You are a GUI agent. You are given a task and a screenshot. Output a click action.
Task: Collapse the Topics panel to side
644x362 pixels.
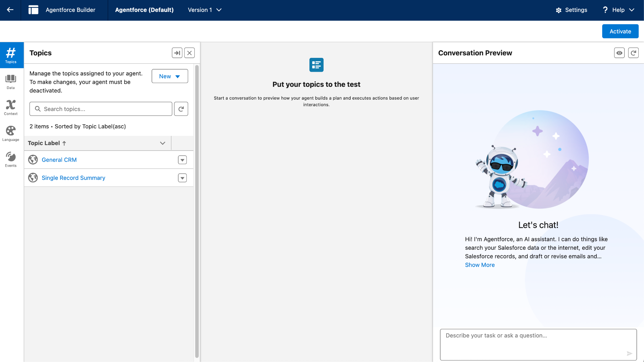(177, 53)
